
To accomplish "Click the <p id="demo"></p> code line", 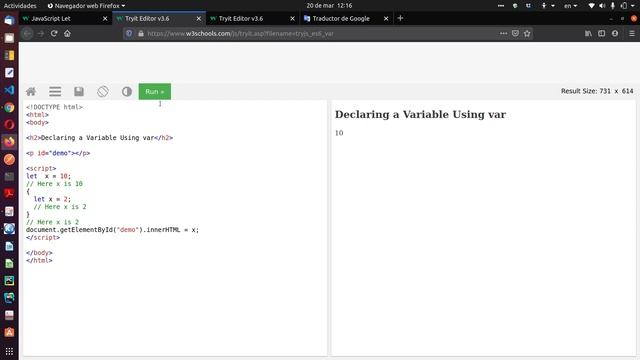I will click(58, 153).
